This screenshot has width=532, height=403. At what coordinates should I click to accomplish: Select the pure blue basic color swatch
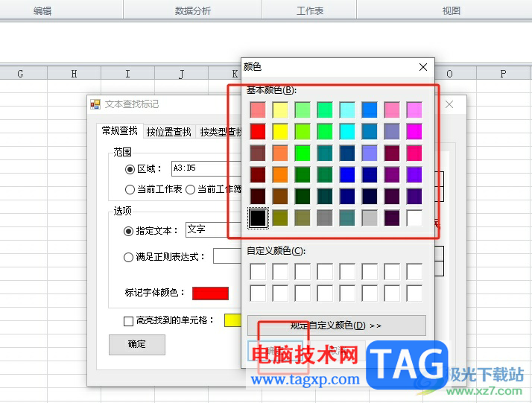(x=347, y=174)
